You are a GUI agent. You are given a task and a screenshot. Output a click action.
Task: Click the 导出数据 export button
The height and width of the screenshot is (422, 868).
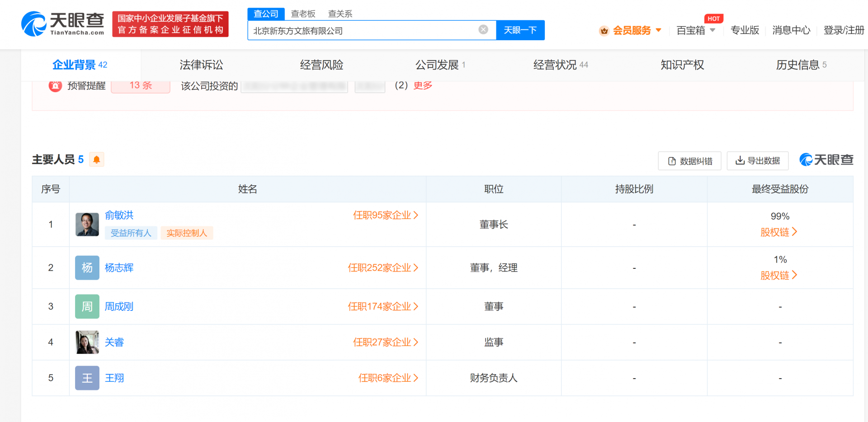pos(757,161)
